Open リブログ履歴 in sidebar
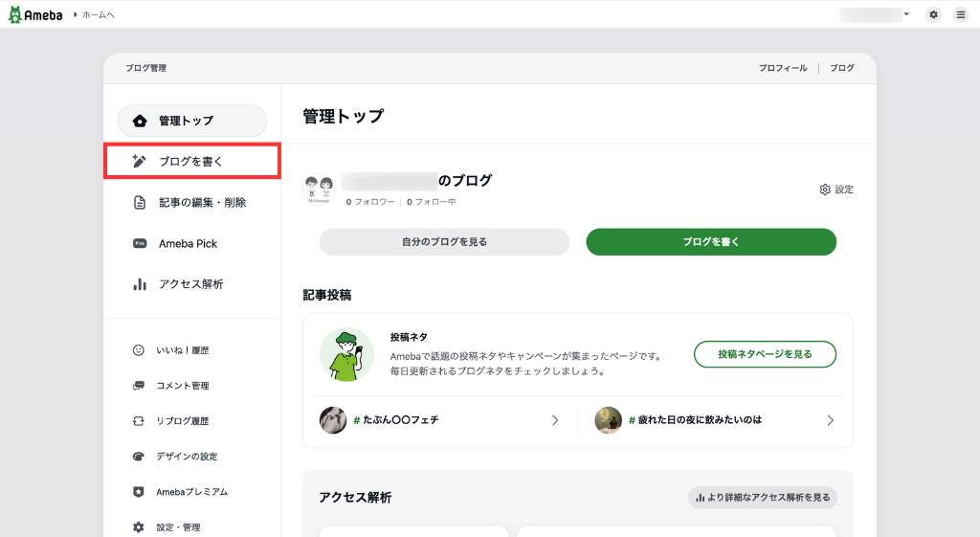Image resolution: width=980 pixels, height=537 pixels. pos(183,421)
